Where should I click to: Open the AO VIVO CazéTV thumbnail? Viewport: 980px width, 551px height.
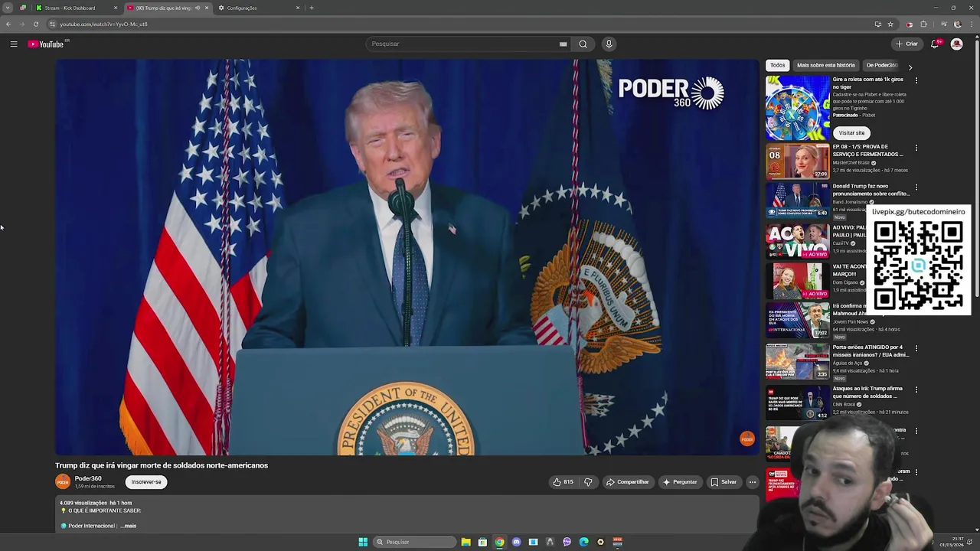[797, 241]
